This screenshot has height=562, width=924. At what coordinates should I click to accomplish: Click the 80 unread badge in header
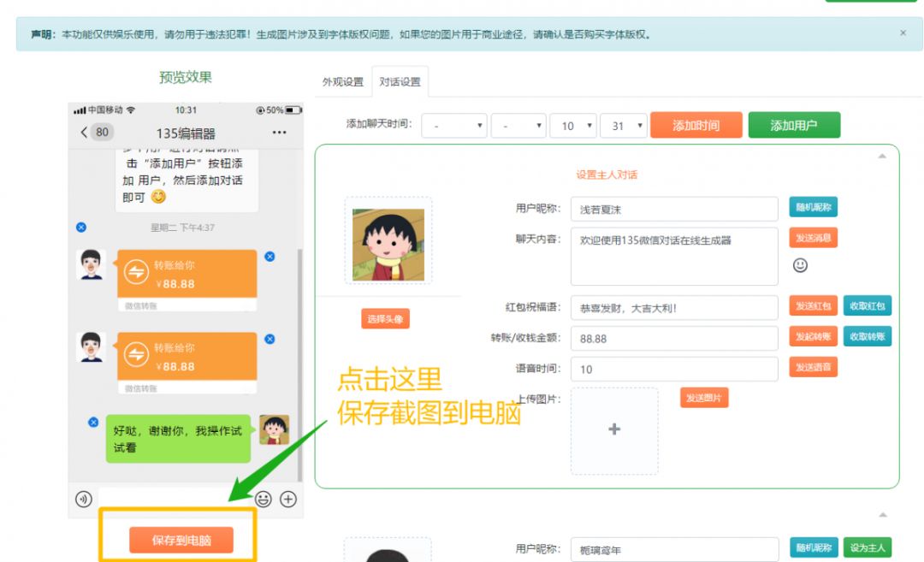[102, 132]
